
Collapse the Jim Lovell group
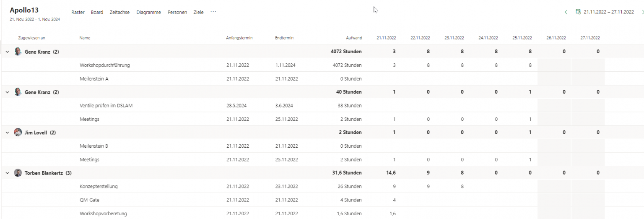(7, 133)
